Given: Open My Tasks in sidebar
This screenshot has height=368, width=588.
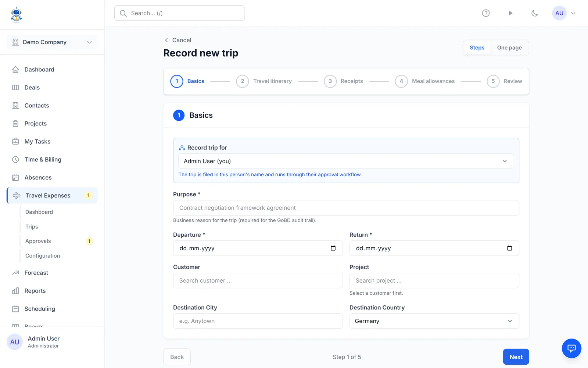Looking at the screenshot, I should (x=52, y=142).
